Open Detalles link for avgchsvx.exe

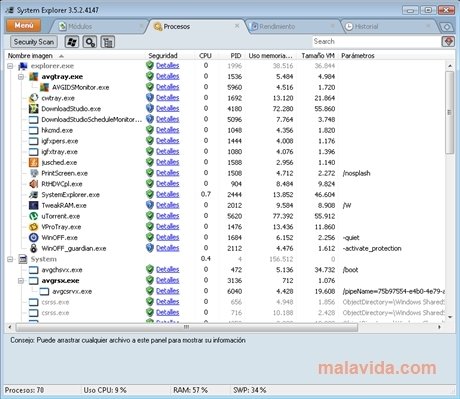pyautogui.click(x=168, y=270)
